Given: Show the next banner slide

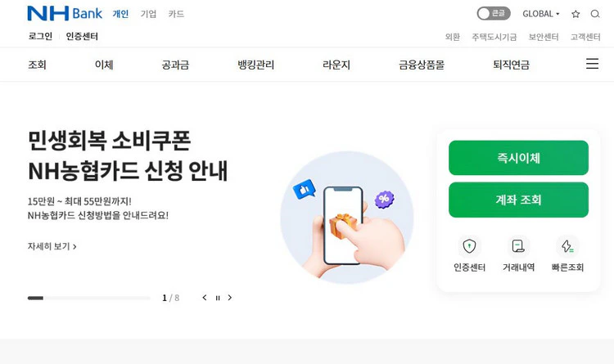Looking at the screenshot, I should coord(230,298).
